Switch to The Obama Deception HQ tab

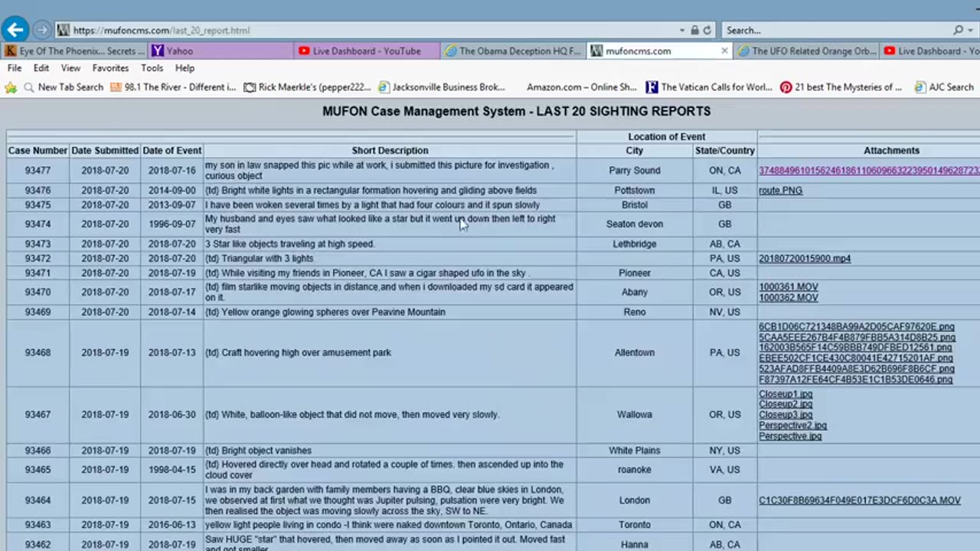tap(513, 51)
